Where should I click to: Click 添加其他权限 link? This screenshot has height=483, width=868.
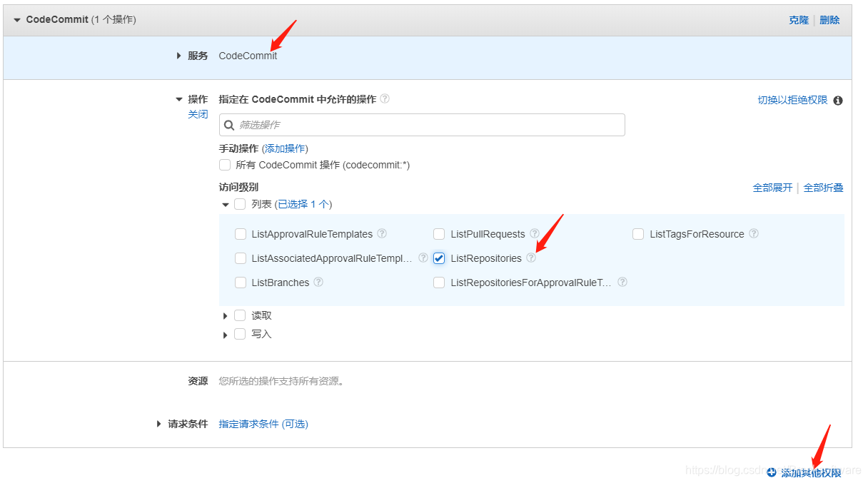coord(811,473)
